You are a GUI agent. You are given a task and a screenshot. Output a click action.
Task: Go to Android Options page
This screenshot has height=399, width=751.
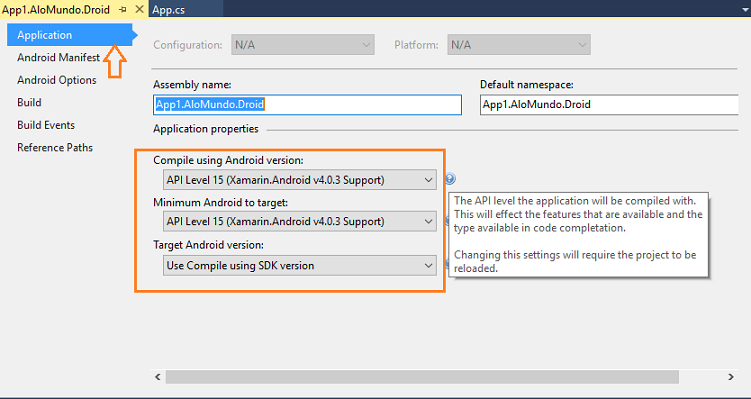57,80
